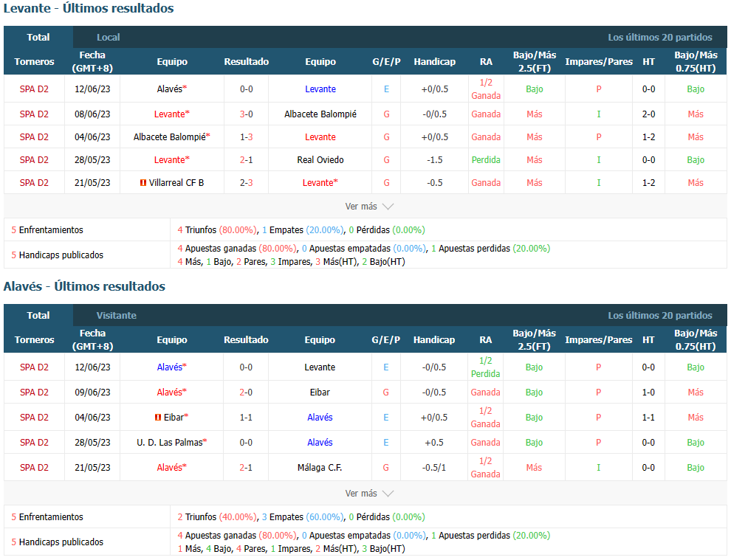Click the +0.5 handicap on Las Palmas row
This screenshot has height=560, width=731.
coord(434,442)
